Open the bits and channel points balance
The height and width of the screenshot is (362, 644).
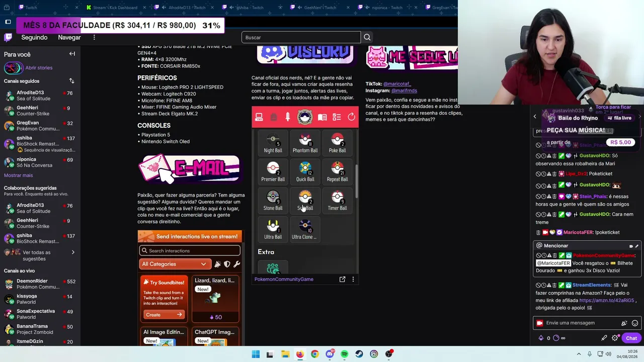[552, 338]
